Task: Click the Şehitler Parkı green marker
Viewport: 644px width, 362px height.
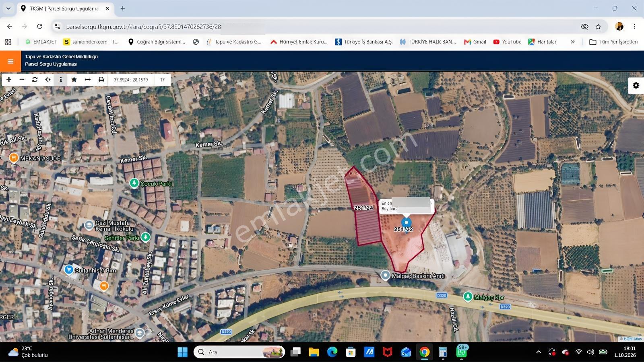Action: pyautogui.click(x=146, y=237)
